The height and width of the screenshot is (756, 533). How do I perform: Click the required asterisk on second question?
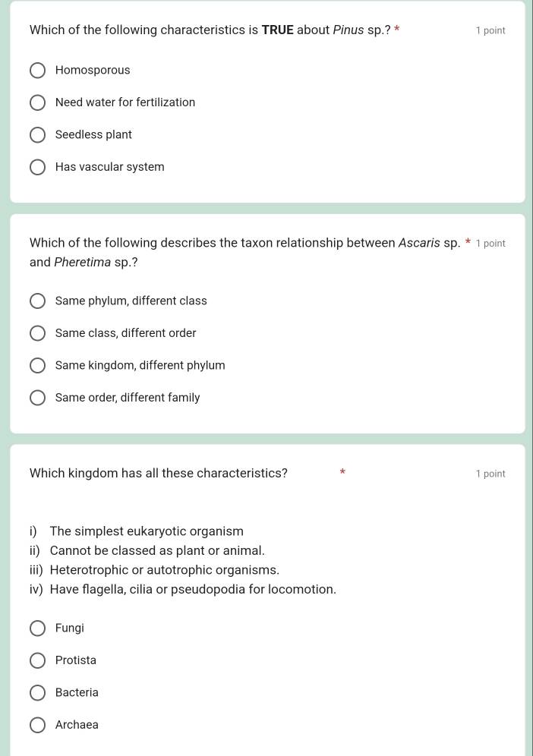click(x=468, y=242)
